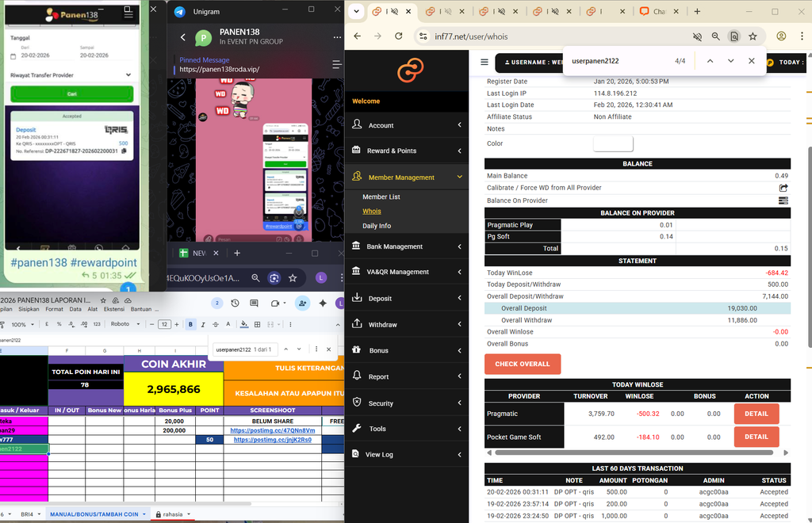
Task: Expand the Withdraw sidebar menu
Action: (407, 324)
